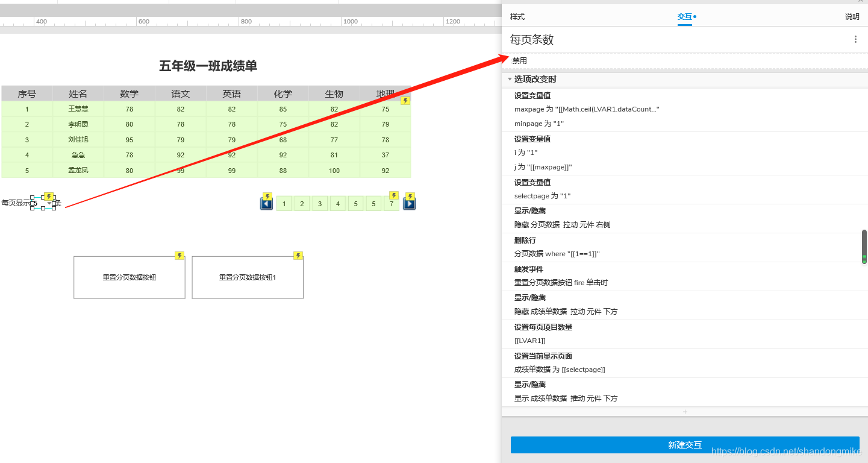Click the score cell 68
This screenshot has height=463, width=868.
(283, 140)
